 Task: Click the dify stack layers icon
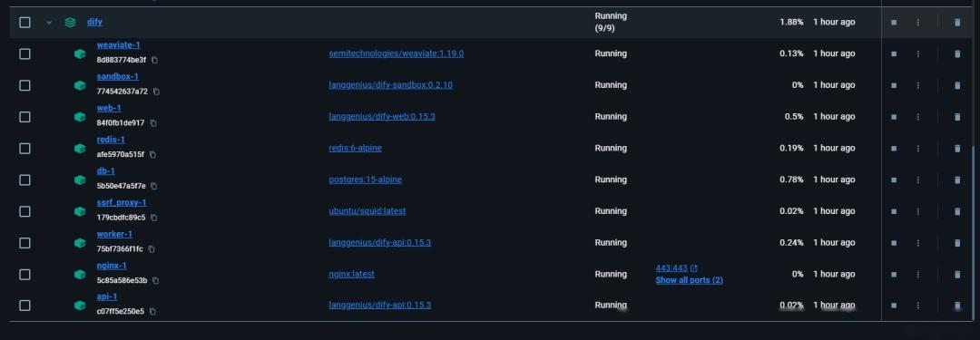(x=71, y=23)
